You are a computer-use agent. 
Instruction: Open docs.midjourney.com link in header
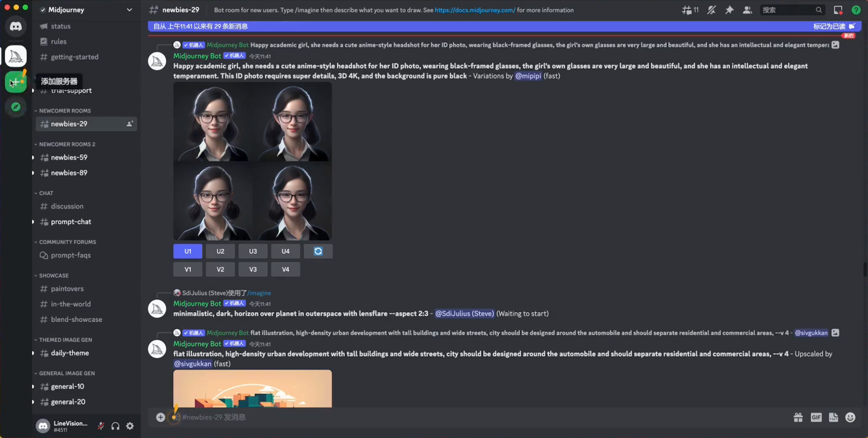click(475, 10)
